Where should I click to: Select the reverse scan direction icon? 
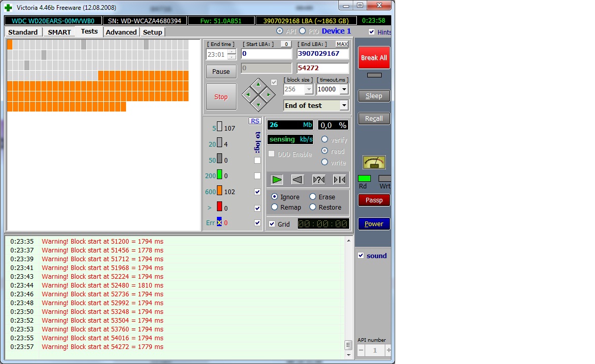(297, 180)
